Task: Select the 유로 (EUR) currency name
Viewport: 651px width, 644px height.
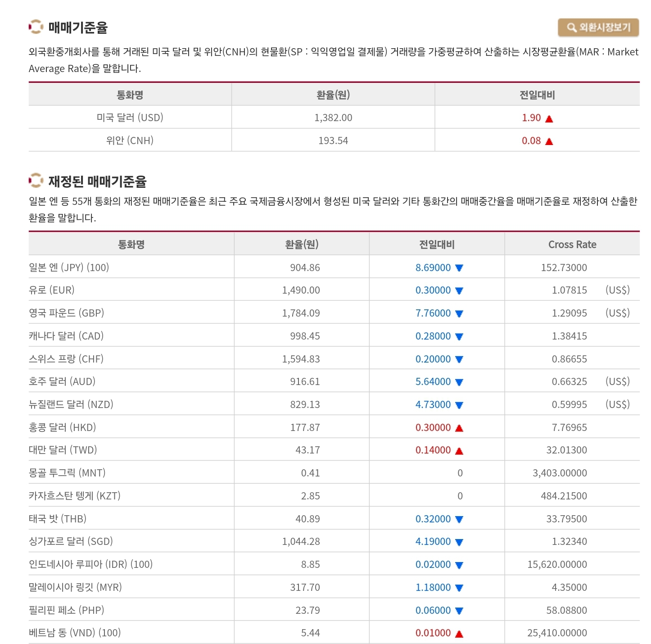Action: pos(52,290)
